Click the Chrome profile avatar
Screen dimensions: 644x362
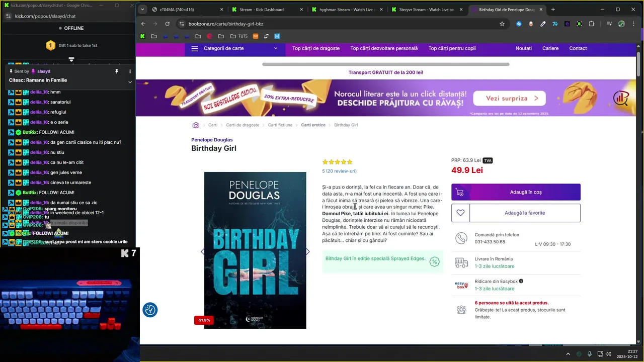621,24
